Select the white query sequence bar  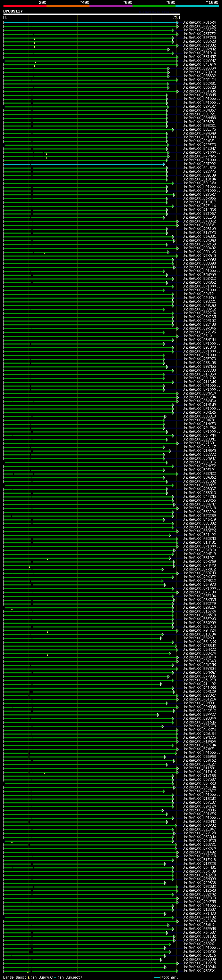pos(92,15)
